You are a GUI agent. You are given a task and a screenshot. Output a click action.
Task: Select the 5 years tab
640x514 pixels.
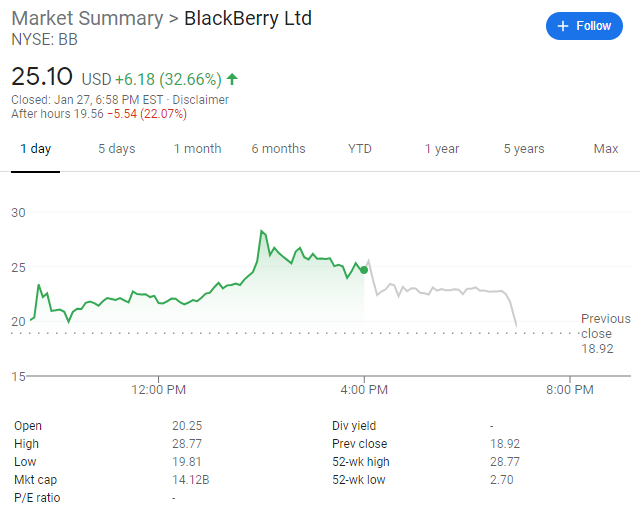pos(524,149)
